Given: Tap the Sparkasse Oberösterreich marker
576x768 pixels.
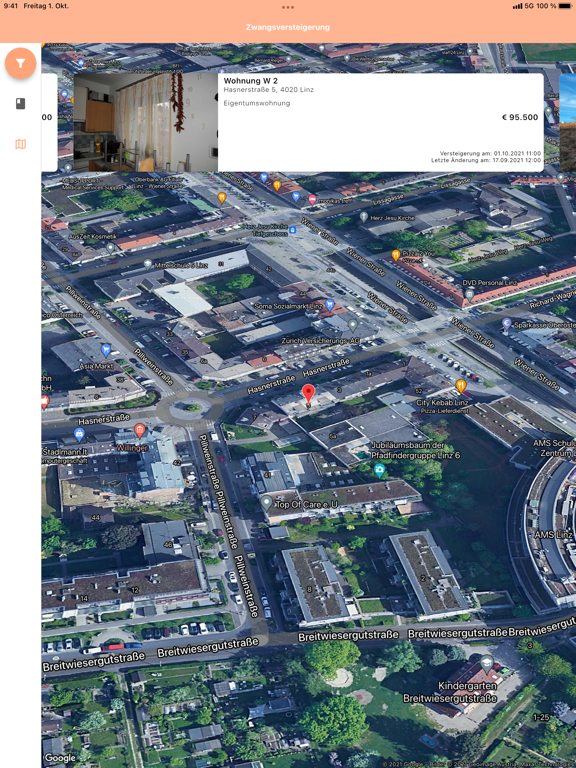Looking at the screenshot, I should coord(507,324).
